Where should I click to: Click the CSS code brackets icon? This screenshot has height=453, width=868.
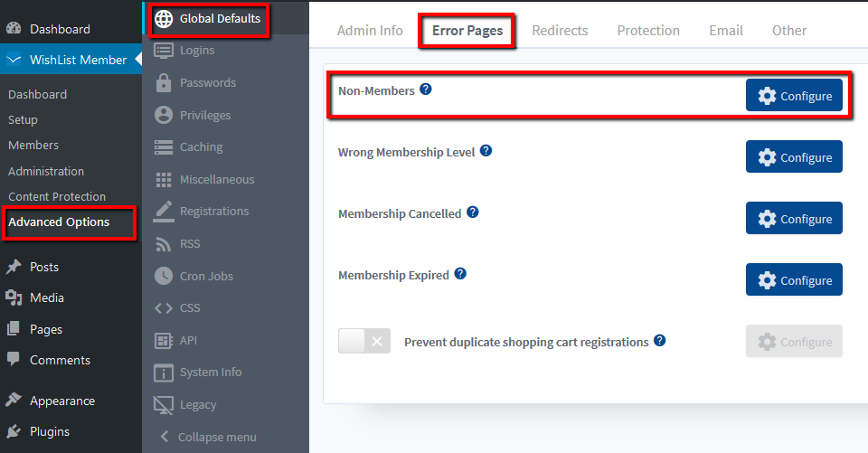pos(164,308)
